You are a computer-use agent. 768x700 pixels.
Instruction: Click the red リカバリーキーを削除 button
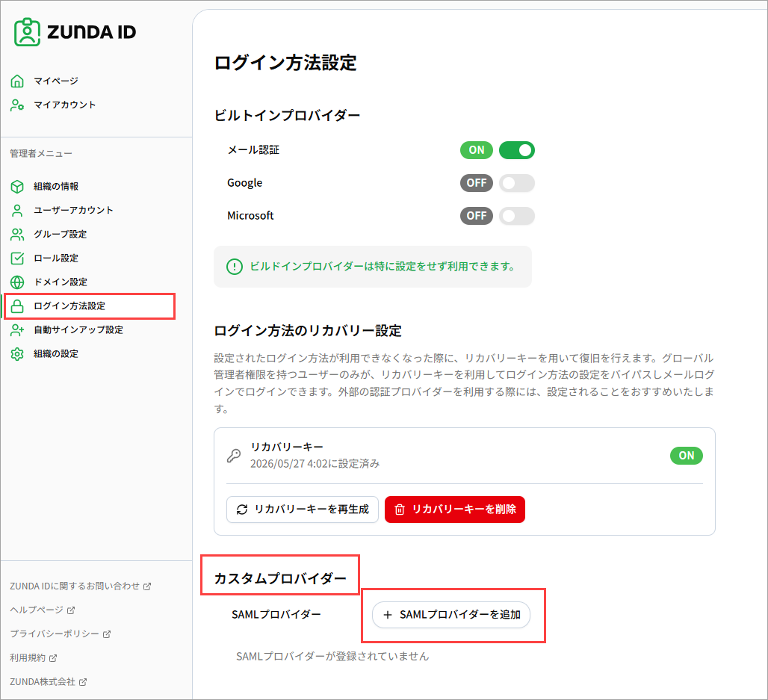pyautogui.click(x=455, y=509)
